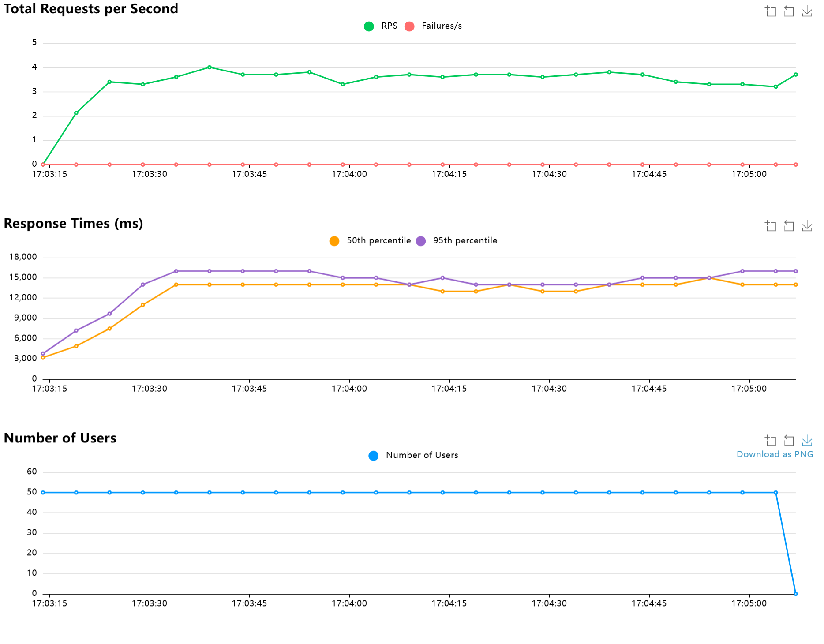Activate zoom tool on Response Times chart
Screen dimensions: 824x644
[x=771, y=226]
